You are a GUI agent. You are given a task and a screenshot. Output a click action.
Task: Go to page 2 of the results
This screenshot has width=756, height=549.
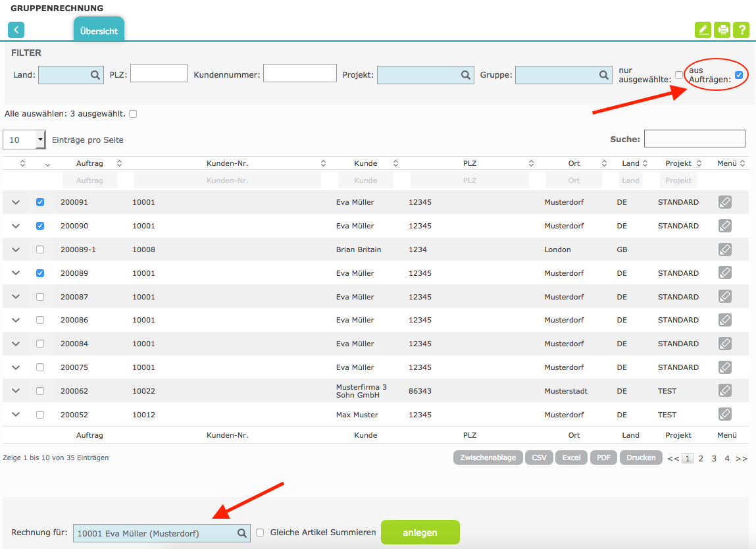pyautogui.click(x=701, y=458)
